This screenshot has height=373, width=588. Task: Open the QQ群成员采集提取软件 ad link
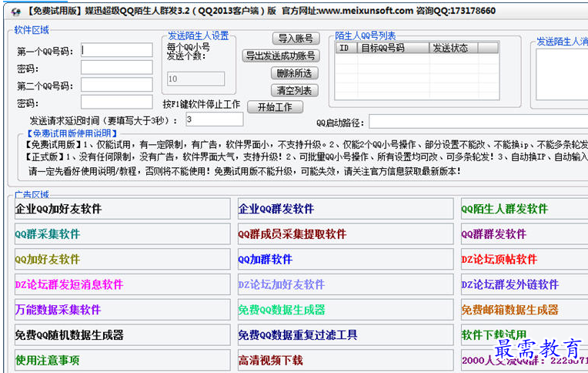pyautogui.click(x=346, y=234)
